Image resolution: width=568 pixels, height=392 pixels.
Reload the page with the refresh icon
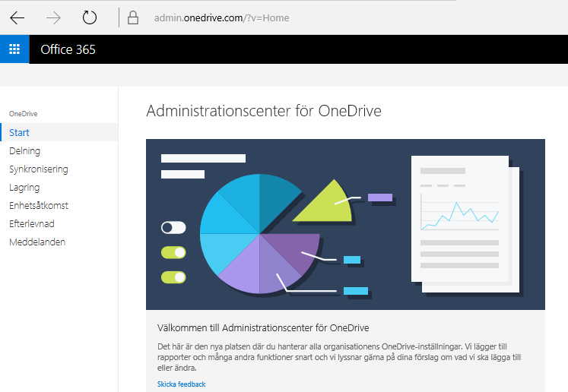[90, 17]
